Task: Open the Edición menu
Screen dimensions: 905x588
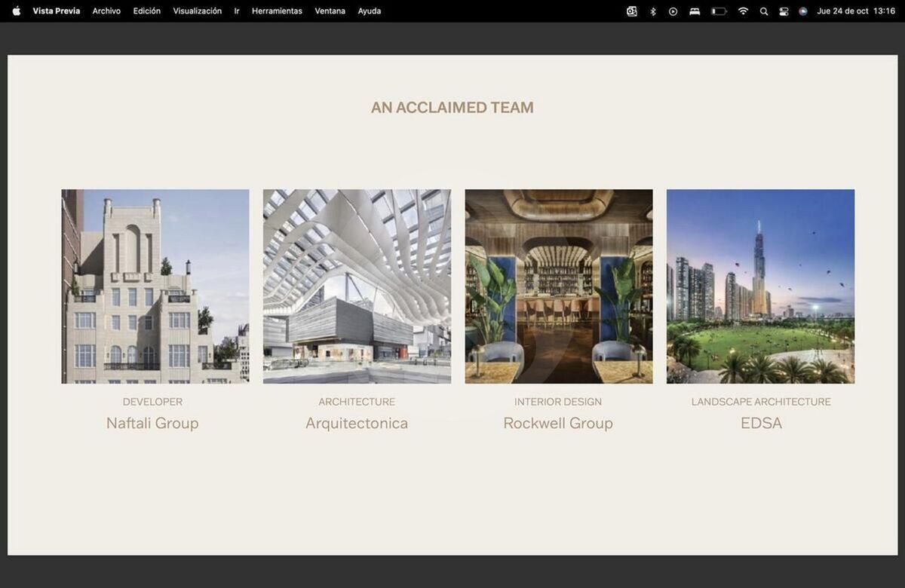Action: [x=147, y=11]
